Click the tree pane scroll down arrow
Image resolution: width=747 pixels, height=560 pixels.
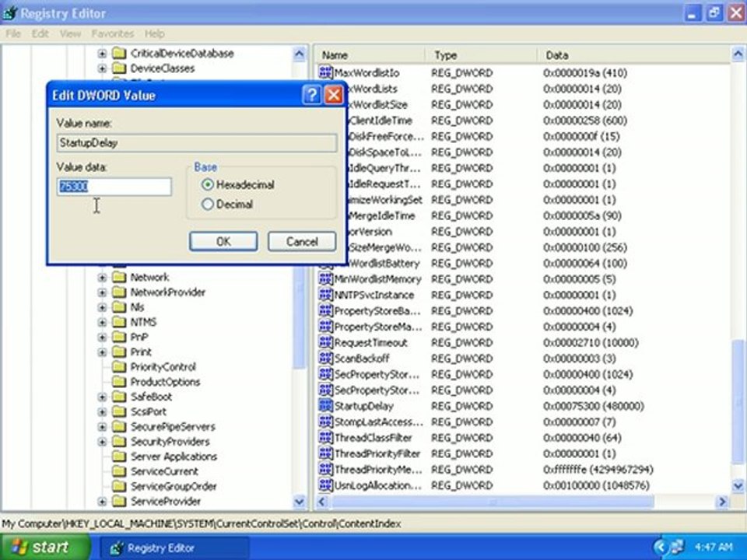point(299,502)
